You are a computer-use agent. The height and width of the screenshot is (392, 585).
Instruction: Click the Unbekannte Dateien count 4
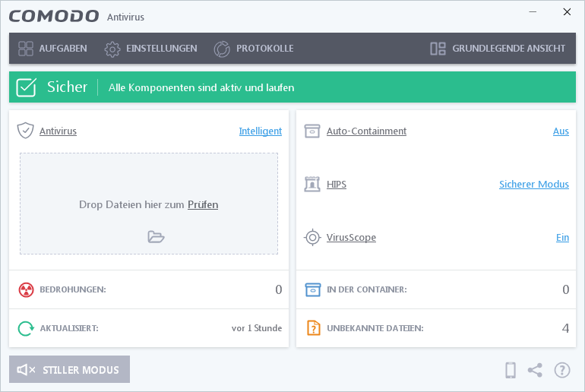[565, 328]
